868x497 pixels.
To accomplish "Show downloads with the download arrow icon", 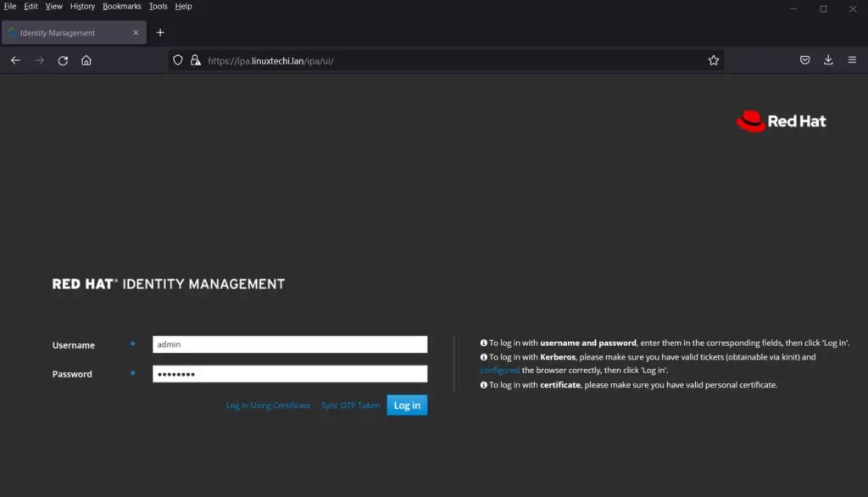I will click(x=828, y=60).
